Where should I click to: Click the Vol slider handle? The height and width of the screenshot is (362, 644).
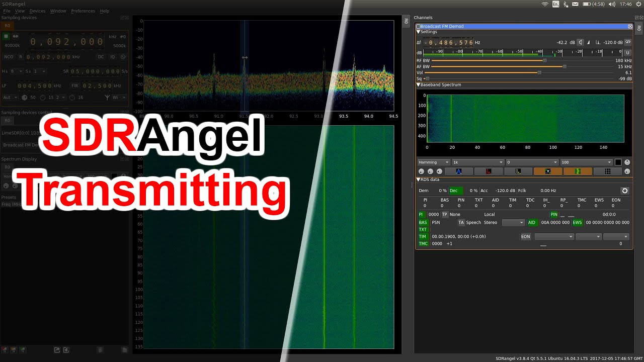[539, 73]
